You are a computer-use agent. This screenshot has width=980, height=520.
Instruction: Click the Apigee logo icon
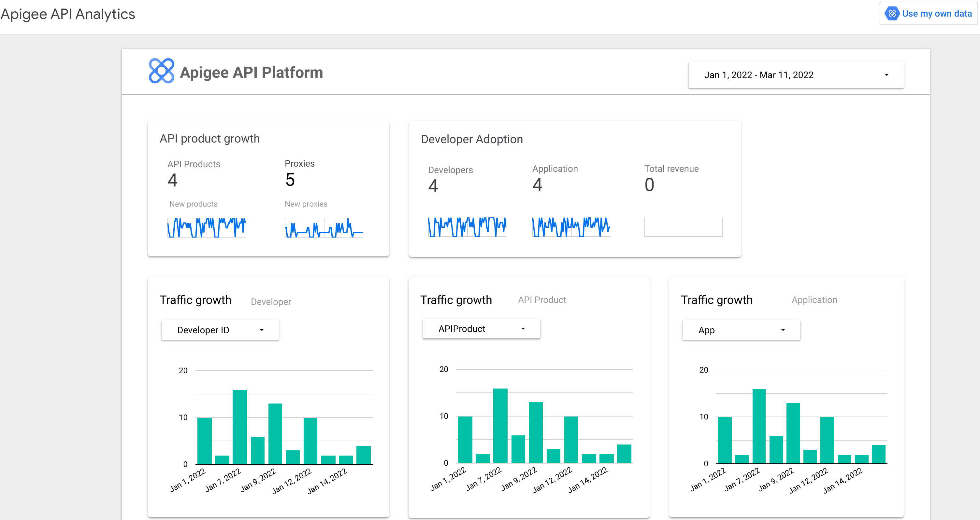pyautogui.click(x=162, y=72)
